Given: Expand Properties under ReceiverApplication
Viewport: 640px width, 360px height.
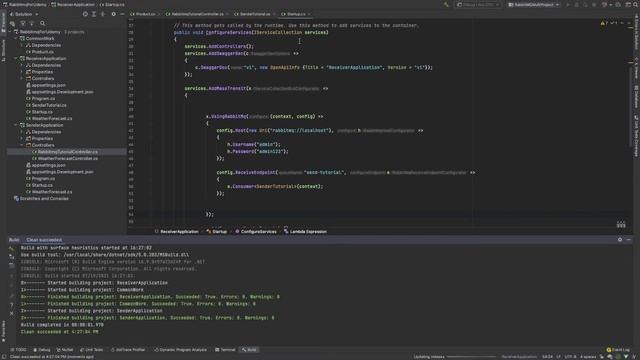Looking at the screenshot, I should 22,72.
